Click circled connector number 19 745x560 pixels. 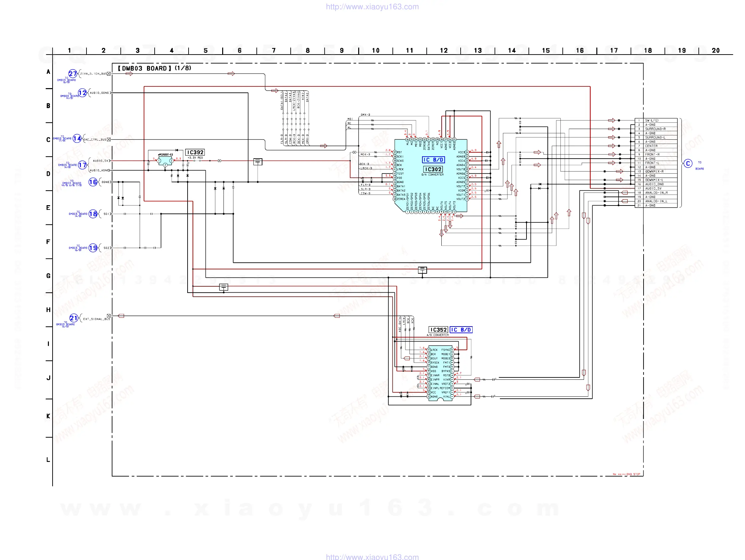(x=93, y=248)
